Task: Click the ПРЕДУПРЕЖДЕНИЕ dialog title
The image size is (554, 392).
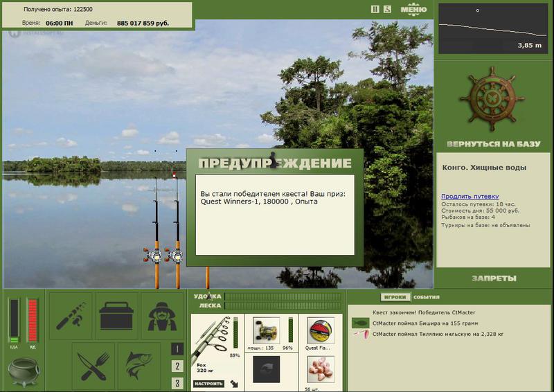Action: (x=275, y=163)
